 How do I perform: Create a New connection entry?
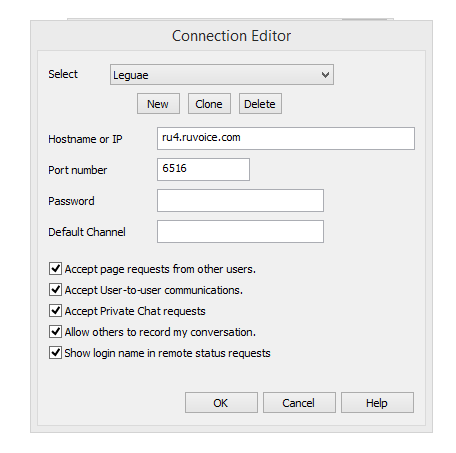(x=158, y=104)
